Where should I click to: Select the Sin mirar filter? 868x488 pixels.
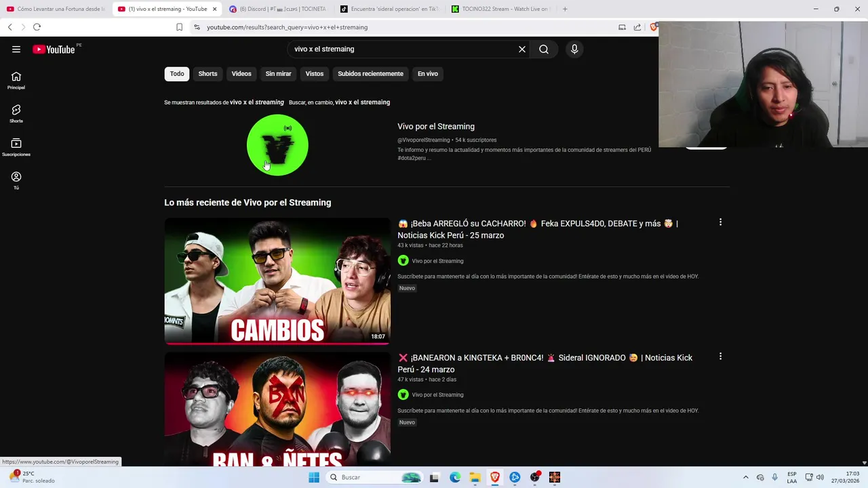click(x=278, y=74)
